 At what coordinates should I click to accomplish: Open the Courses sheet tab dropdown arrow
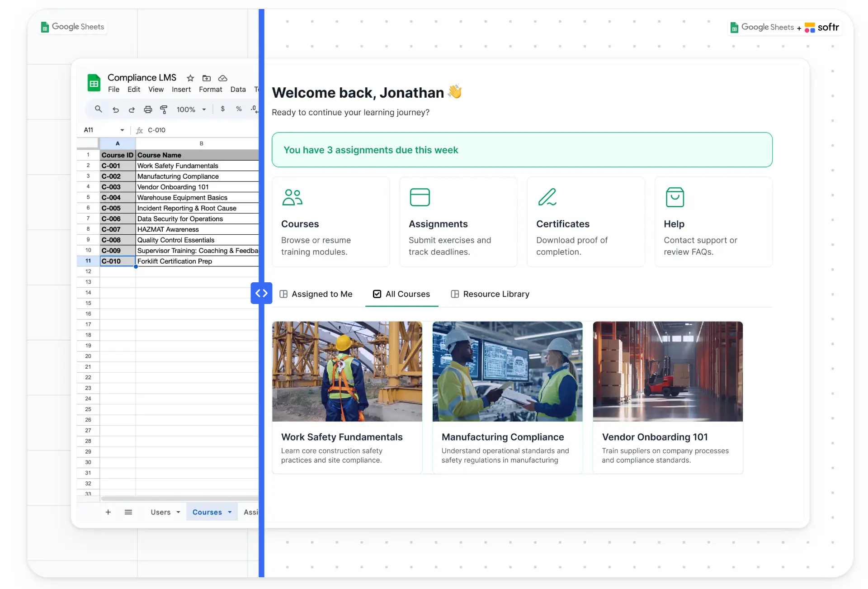pyautogui.click(x=230, y=512)
